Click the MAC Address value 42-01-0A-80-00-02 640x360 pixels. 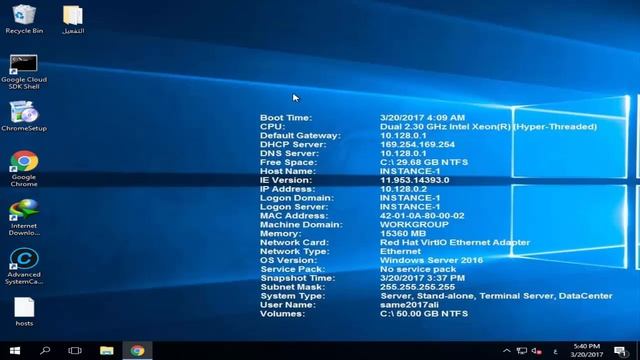click(422, 216)
